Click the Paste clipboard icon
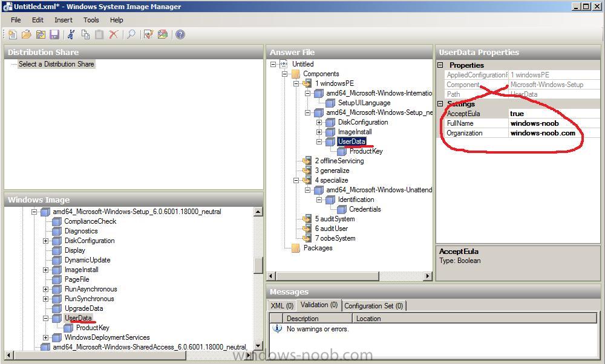Viewport: 605px width, 364px height. (x=99, y=34)
